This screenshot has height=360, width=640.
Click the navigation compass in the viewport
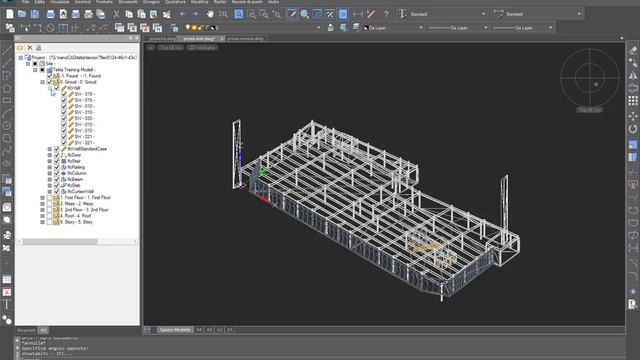(x=589, y=77)
